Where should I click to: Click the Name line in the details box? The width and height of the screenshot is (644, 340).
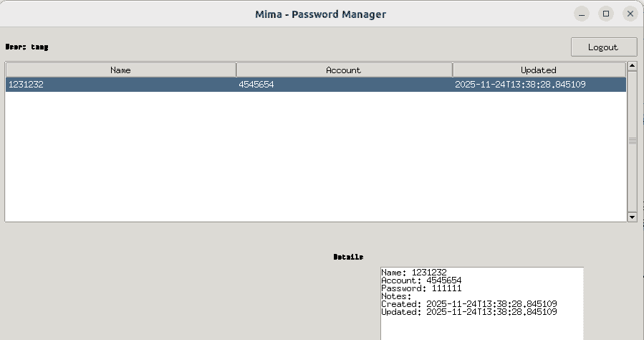click(414, 273)
